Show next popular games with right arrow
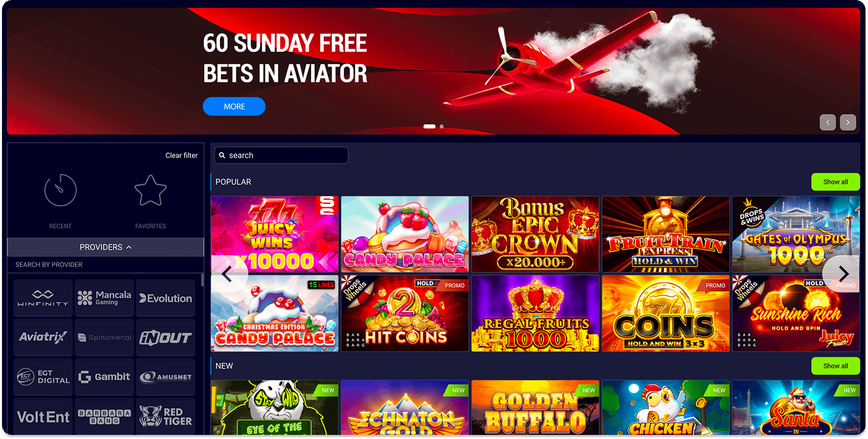 point(843,274)
